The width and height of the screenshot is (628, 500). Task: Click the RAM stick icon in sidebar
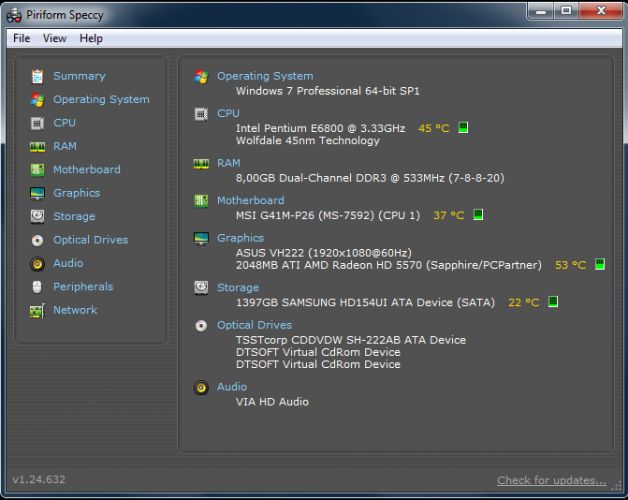(x=38, y=147)
